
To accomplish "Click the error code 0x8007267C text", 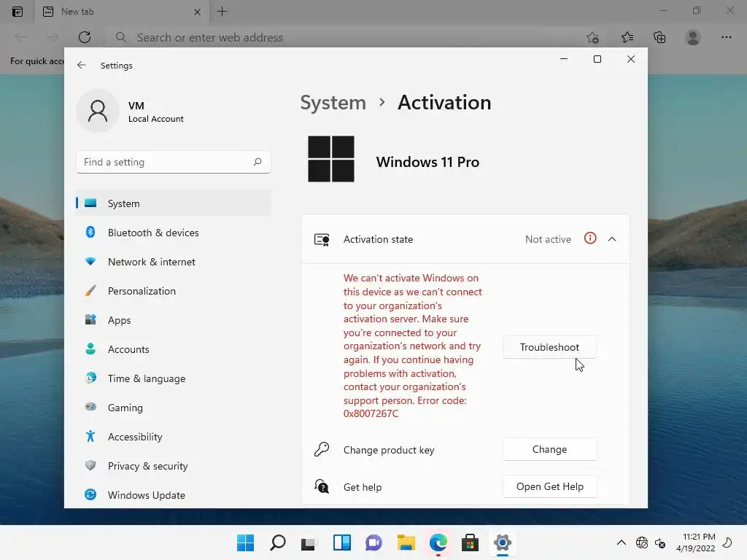I will click(371, 414).
